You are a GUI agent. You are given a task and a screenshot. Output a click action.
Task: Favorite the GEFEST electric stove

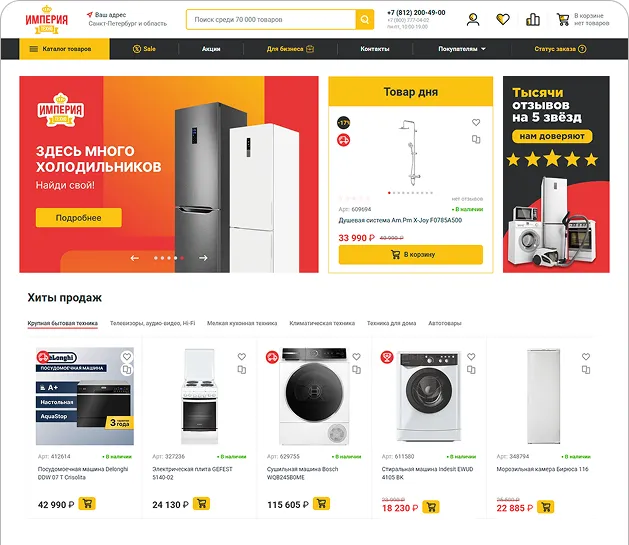click(241, 356)
